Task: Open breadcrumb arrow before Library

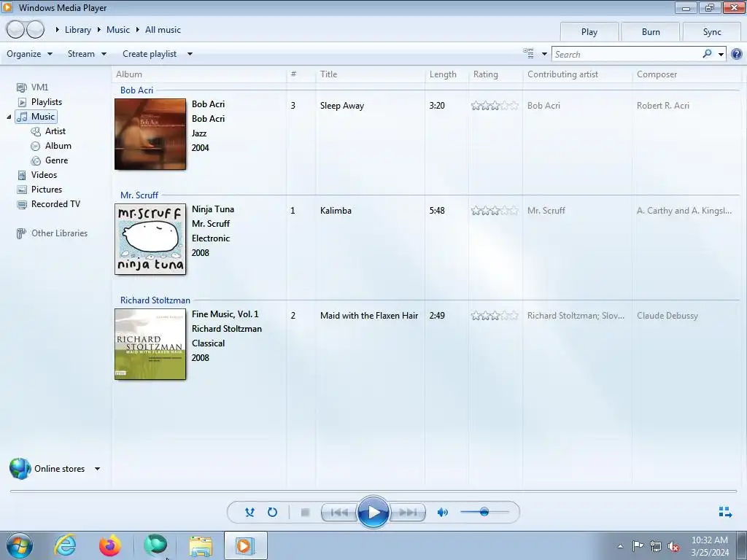Action: pyautogui.click(x=57, y=29)
